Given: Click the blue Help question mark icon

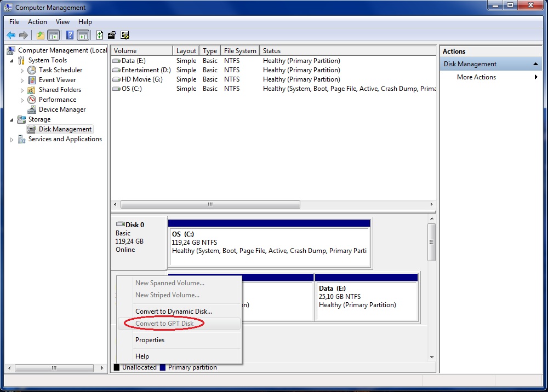Looking at the screenshot, I should (x=70, y=35).
